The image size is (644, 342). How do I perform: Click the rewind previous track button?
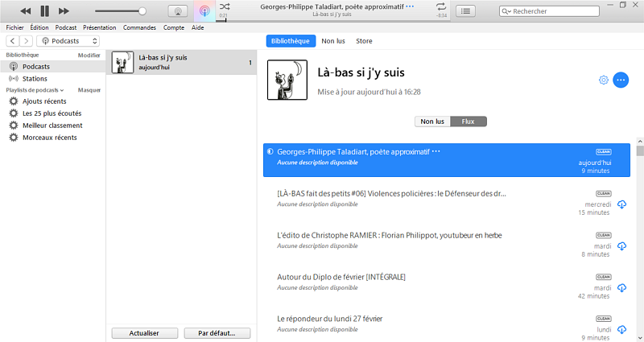(x=26, y=11)
